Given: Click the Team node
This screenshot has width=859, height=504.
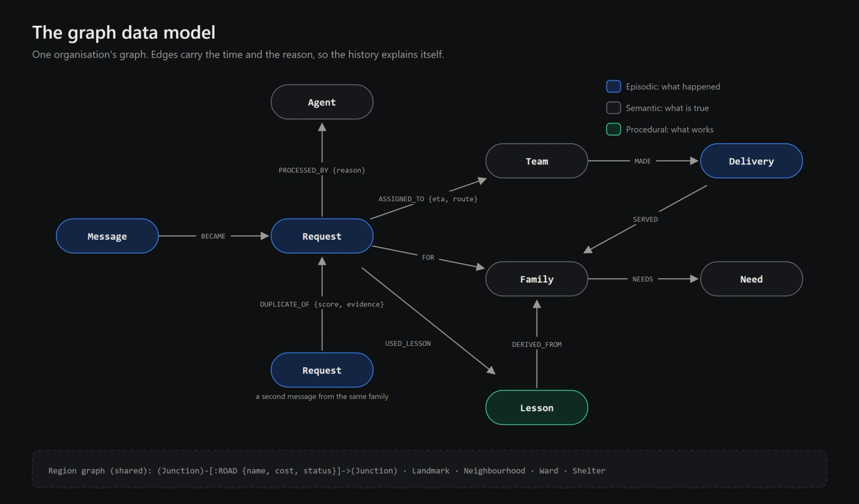Looking at the screenshot, I should 537,161.
